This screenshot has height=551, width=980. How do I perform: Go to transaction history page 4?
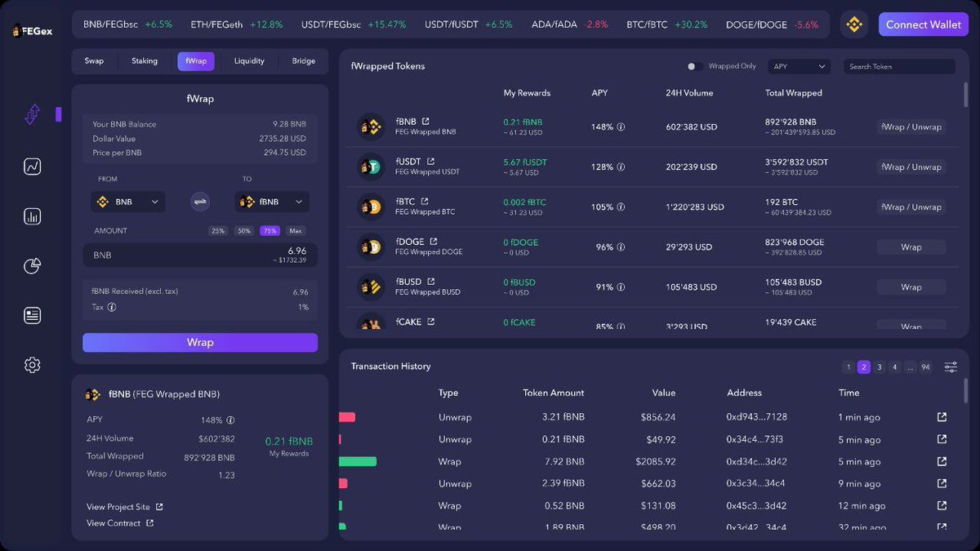(x=895, y=367)
